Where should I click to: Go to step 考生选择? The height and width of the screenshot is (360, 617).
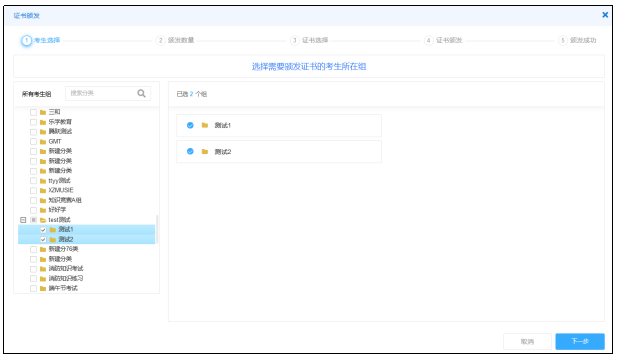click(41, 40)
